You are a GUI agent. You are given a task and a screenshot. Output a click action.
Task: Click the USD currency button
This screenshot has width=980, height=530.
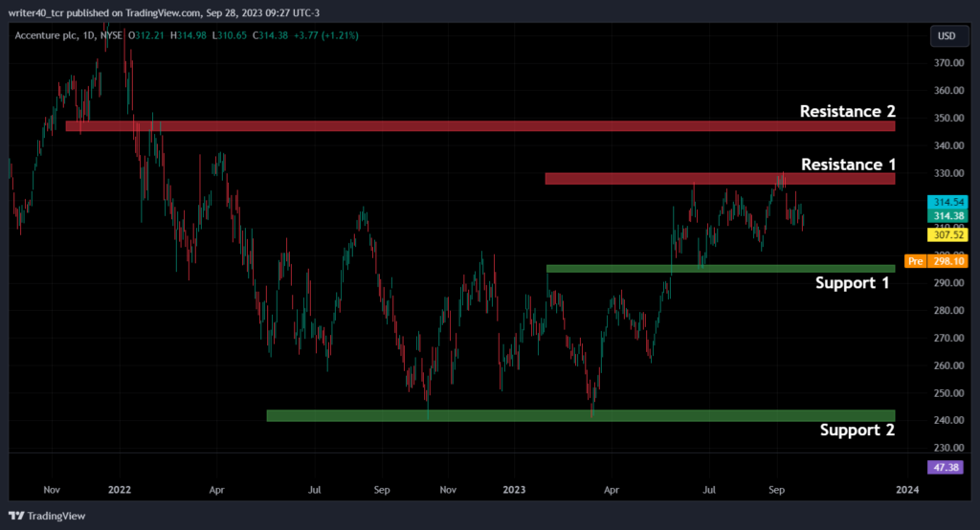(948, 36)
